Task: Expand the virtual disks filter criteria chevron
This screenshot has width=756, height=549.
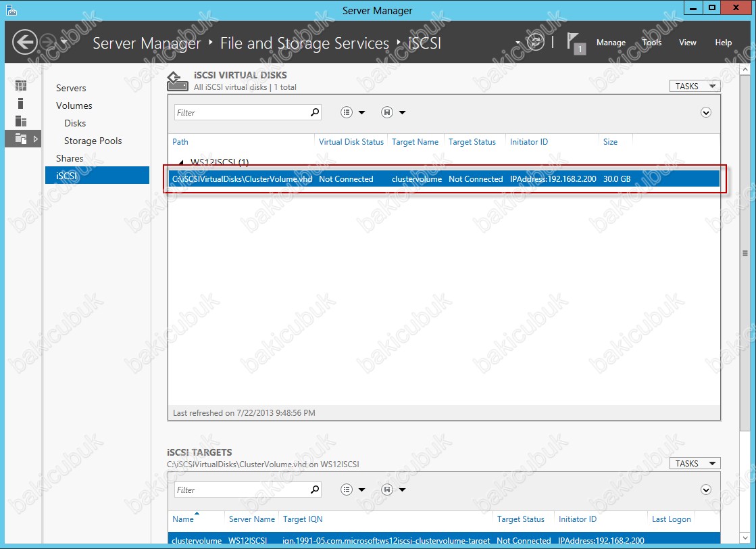Action: 706,113
